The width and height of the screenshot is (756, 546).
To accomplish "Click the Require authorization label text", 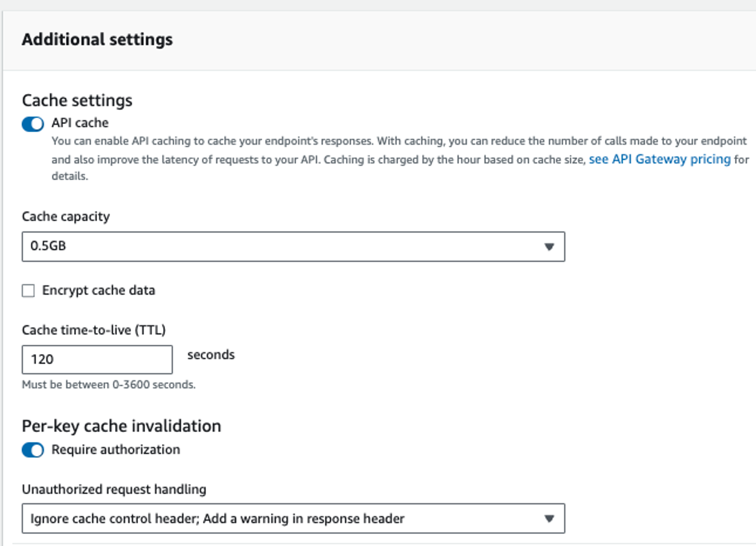I will 115,450.
